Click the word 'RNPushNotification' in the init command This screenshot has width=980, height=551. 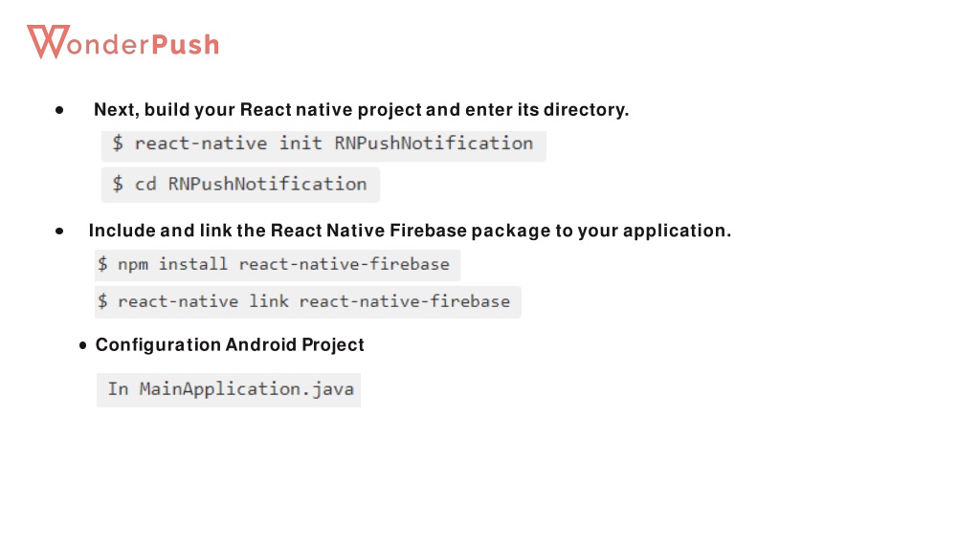tap(434, 143)
